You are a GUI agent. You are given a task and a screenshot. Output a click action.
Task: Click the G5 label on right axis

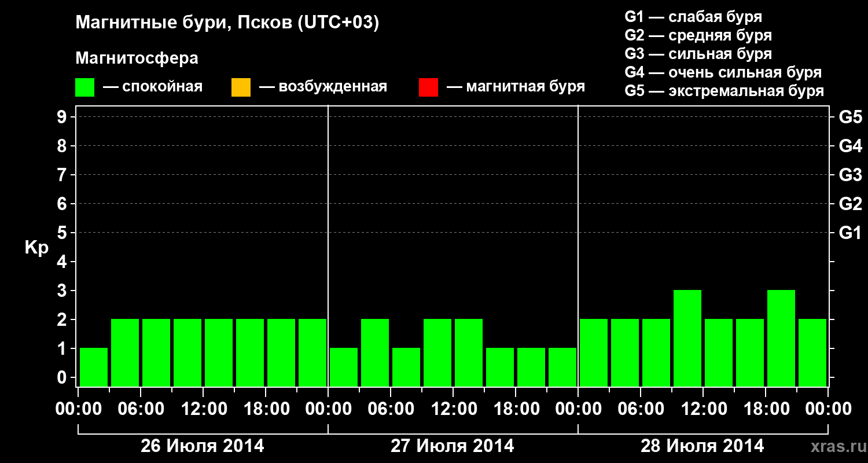(850, 117)
